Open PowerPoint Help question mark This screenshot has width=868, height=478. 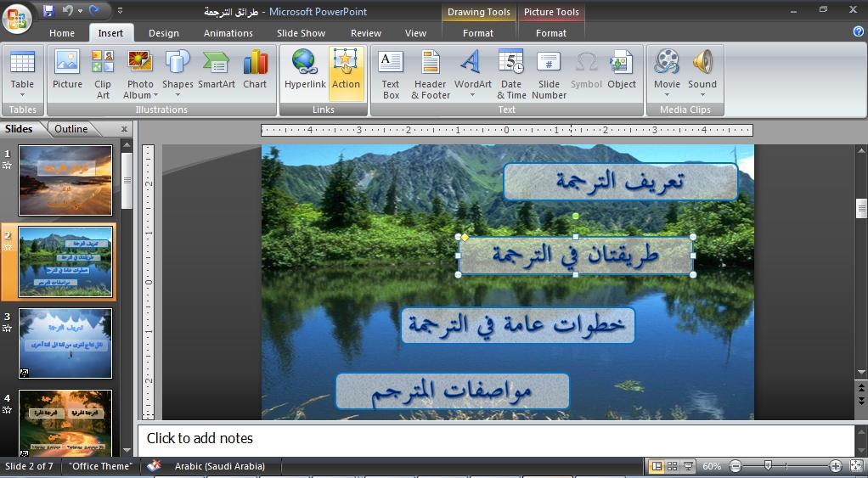point(859,32)
